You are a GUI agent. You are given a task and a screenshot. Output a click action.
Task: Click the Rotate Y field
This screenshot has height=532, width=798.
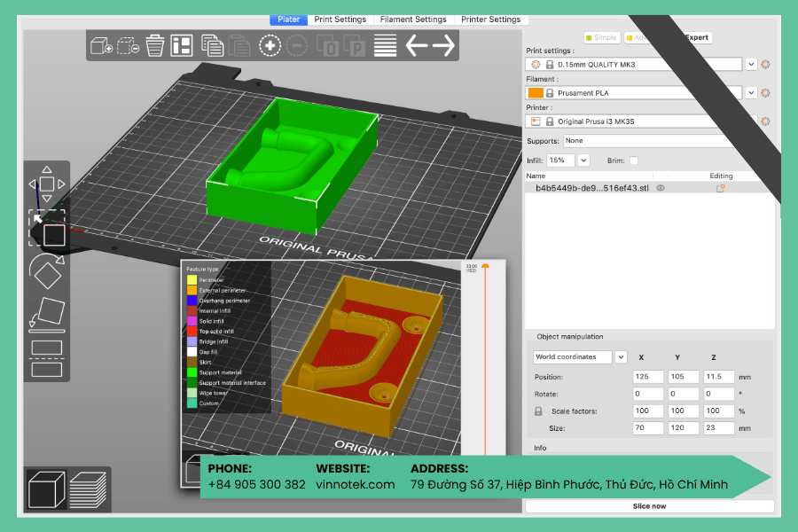(684, 394)
